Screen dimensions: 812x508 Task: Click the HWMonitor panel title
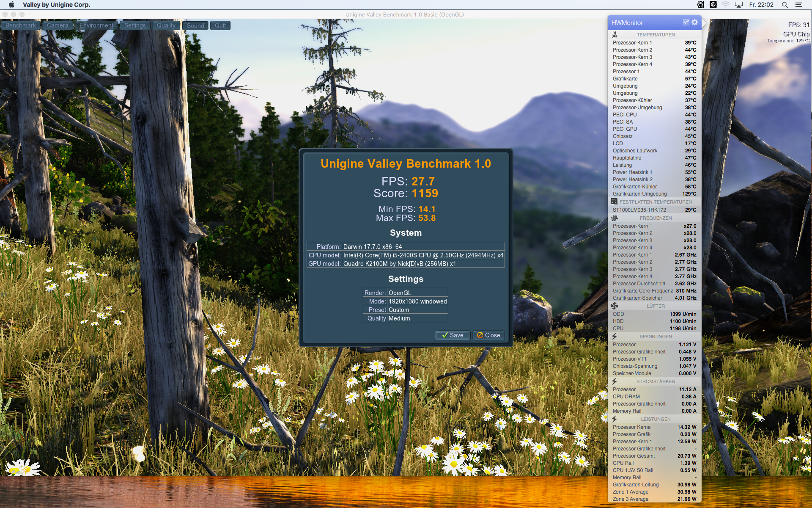[x=627, y=23]
